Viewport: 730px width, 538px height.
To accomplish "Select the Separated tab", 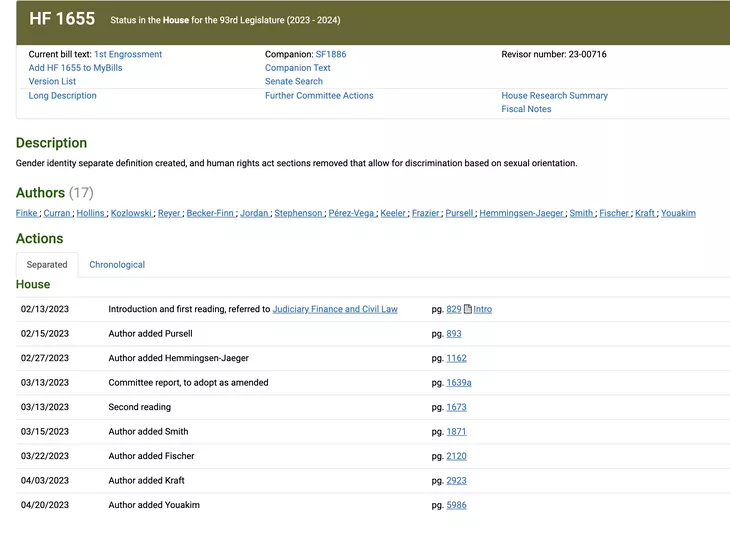I will click(x=47, y=264).
